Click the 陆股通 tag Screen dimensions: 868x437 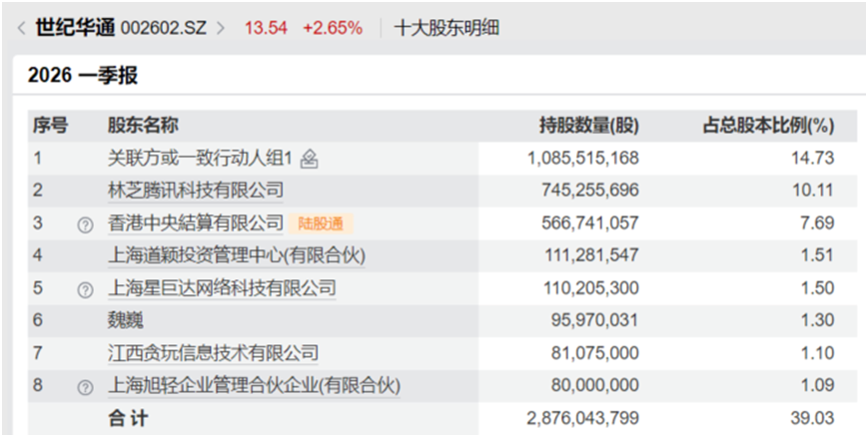click(x=321, y=223)
